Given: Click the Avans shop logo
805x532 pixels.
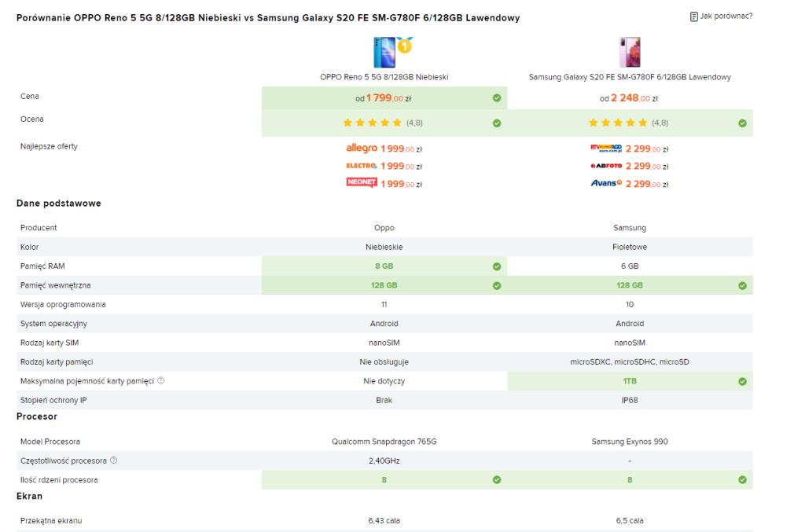Looking at the screenshot, I should pyautogui.click(x=606, y=183).
